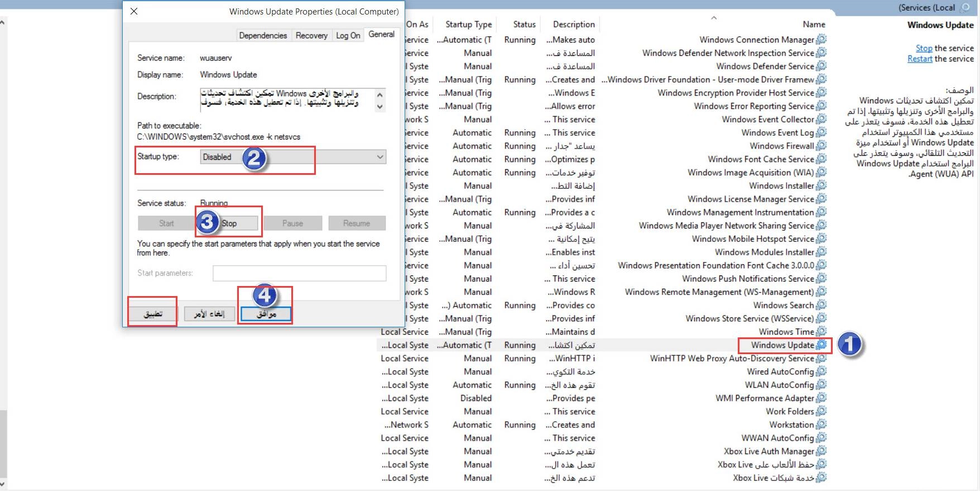Viewport: 980px width, 491px height.
Task: Sort by Status column header
Action: coord(524,24)
